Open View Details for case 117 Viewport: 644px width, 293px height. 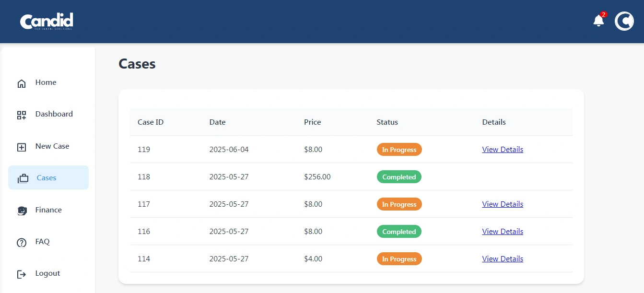point(502,204)
